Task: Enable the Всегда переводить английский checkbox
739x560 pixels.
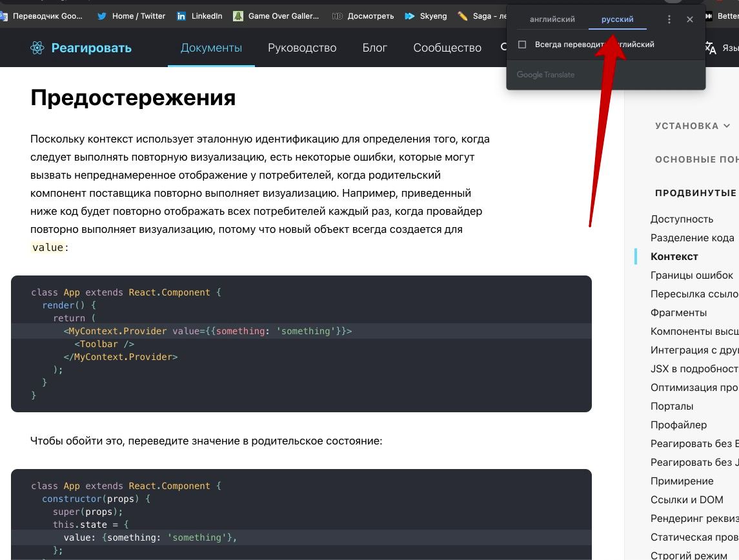Action: (x=522, y=45)
